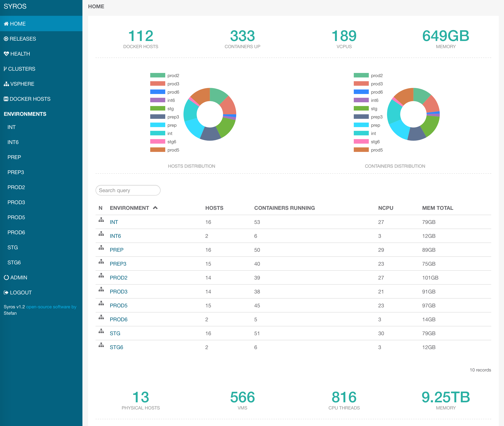Click the Search query input field

coord(128,190)
